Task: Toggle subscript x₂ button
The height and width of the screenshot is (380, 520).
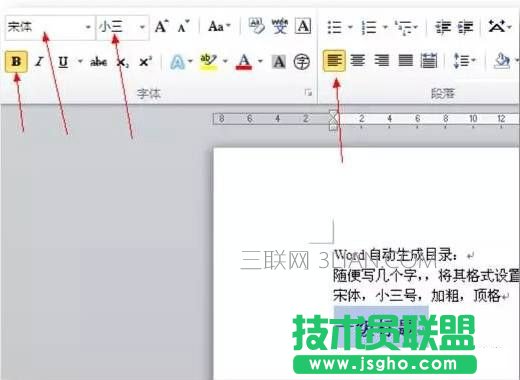Action: [122, 62]
